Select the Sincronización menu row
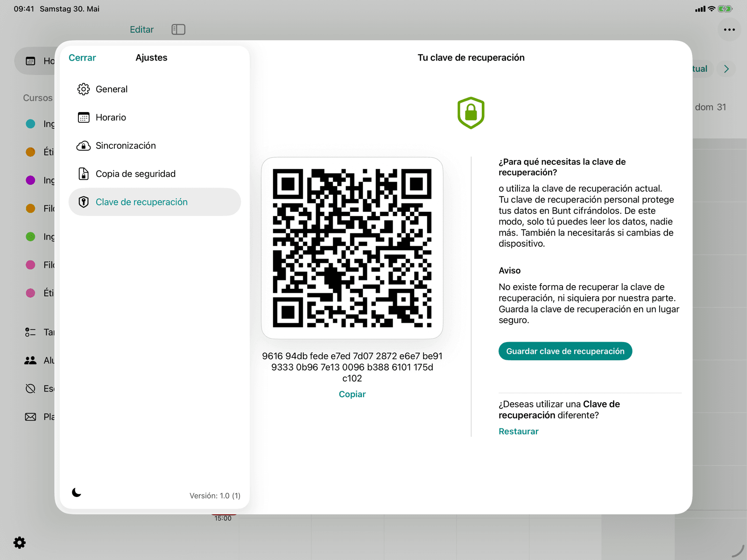This screenshot has width=747, height=560. pos(155,146)
